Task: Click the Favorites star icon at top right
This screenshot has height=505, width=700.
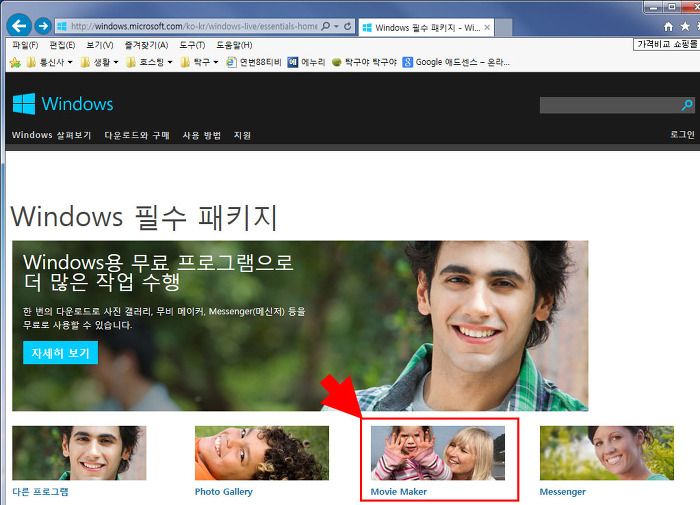Action: (x=685, y=26)
